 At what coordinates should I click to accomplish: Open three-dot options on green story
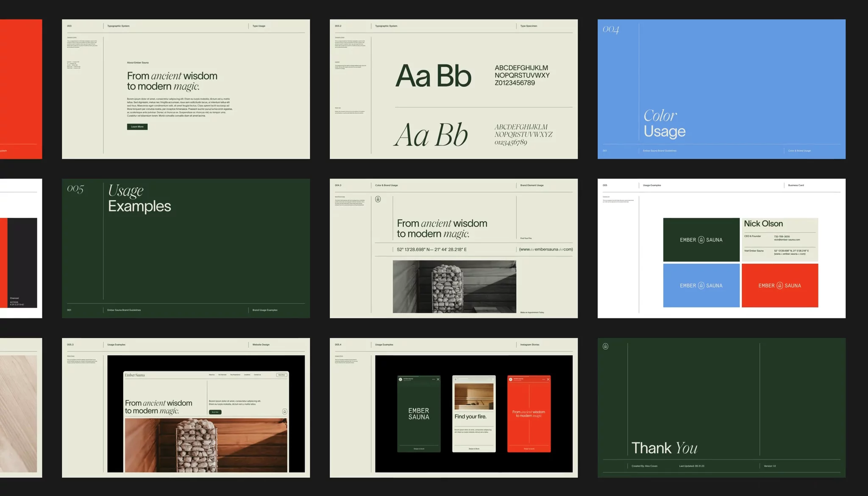point(433,379)
